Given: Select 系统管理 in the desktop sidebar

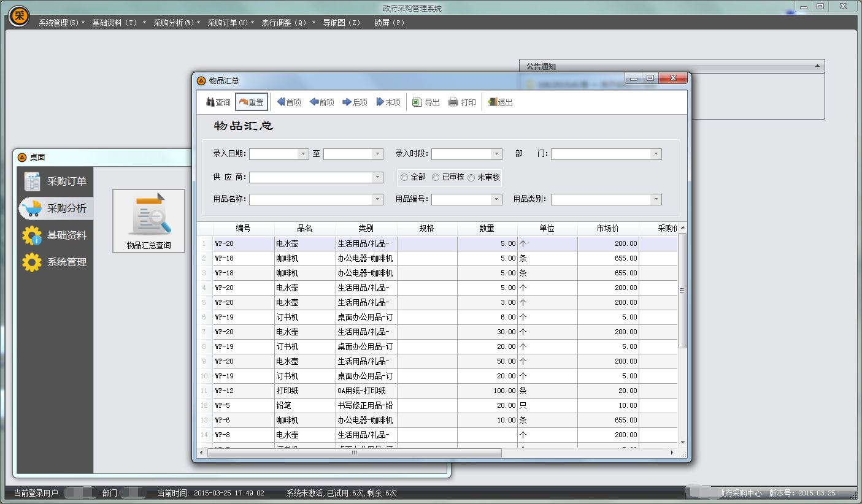Looking at the screenshot, I should click(56, 262).
